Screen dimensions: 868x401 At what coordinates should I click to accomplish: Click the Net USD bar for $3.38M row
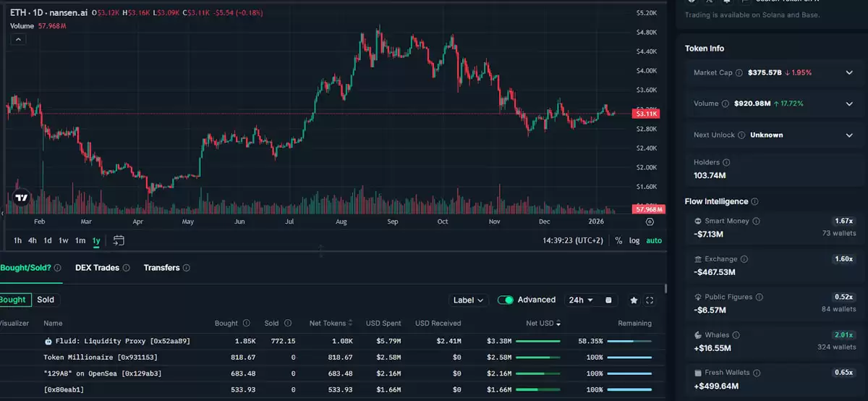coord(538,341)
